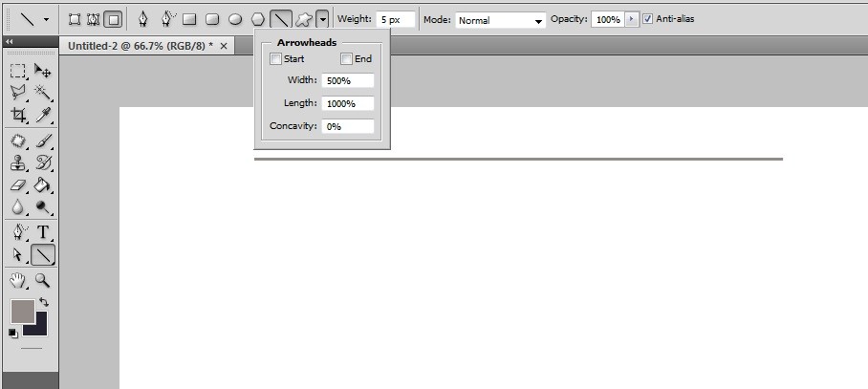The image size is (868, 389).
Task: Pick Freeform Pen in options bar
Action: [167, 19]
